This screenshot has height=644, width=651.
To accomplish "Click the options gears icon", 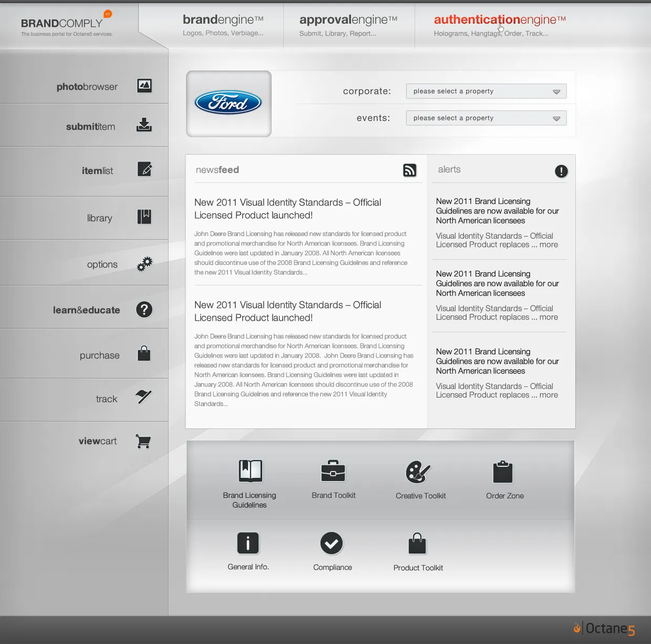I will (x=144, y=264).
